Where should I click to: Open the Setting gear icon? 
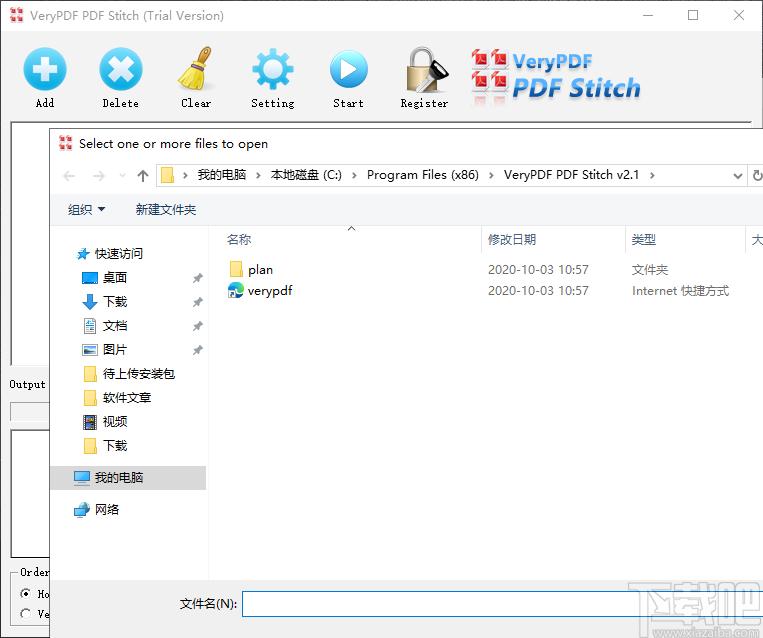272,69
